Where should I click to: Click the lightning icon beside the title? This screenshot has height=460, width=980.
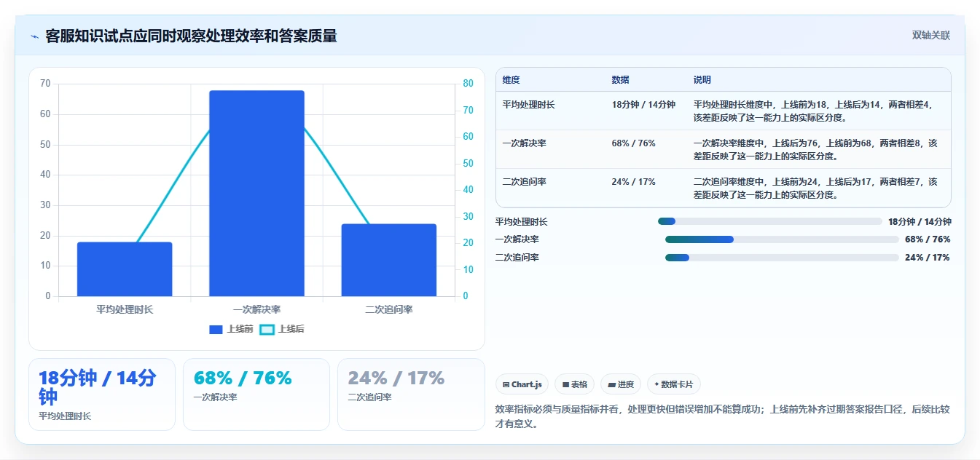34,36
